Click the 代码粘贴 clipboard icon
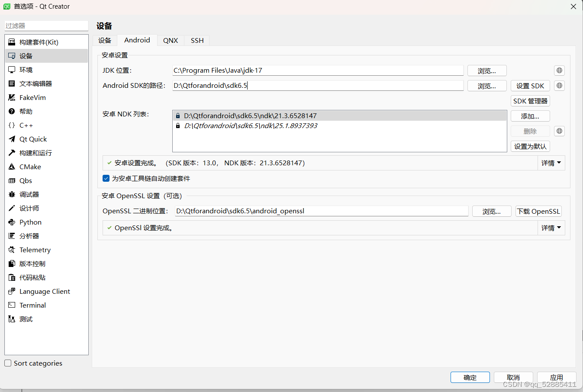Viewport: 583px width, 392px height. coord(12,277)
